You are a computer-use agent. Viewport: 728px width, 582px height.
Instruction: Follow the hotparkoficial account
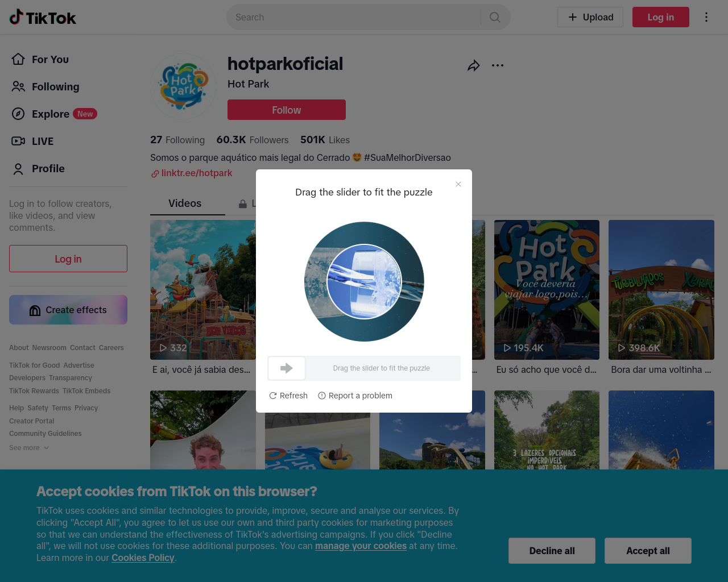tap(287, 110)
